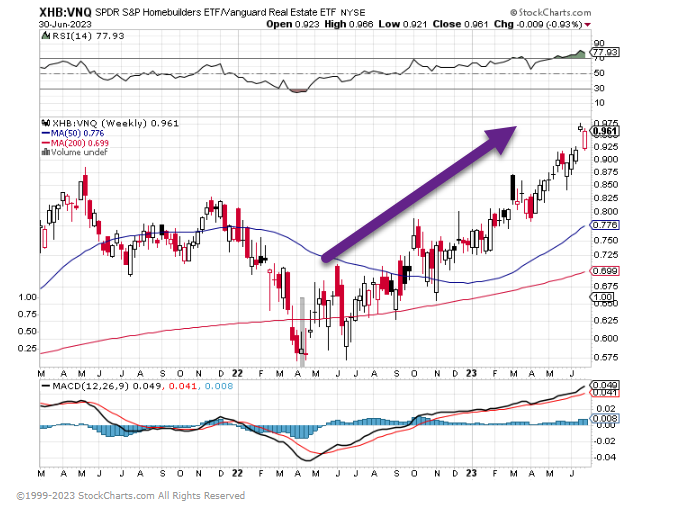This screenshot has width=673, height=521.
Task: Click the XHB:VNQ ticker symbol title
Action: click(x=65, y=12)
